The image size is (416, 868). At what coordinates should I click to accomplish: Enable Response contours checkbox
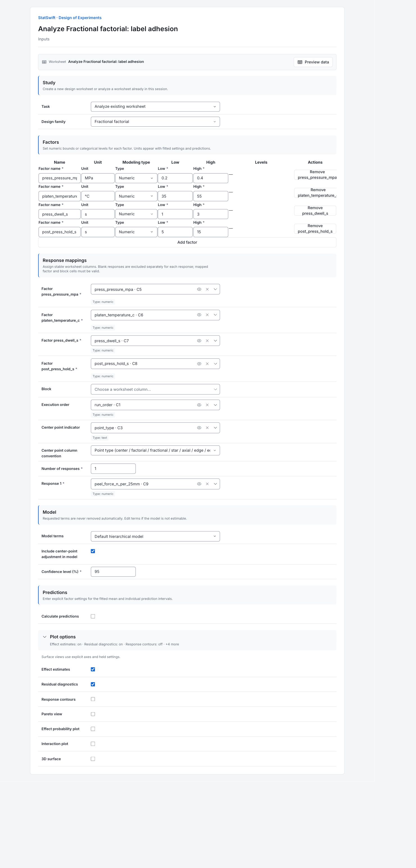pyautogui.click(x=93, y=699)
